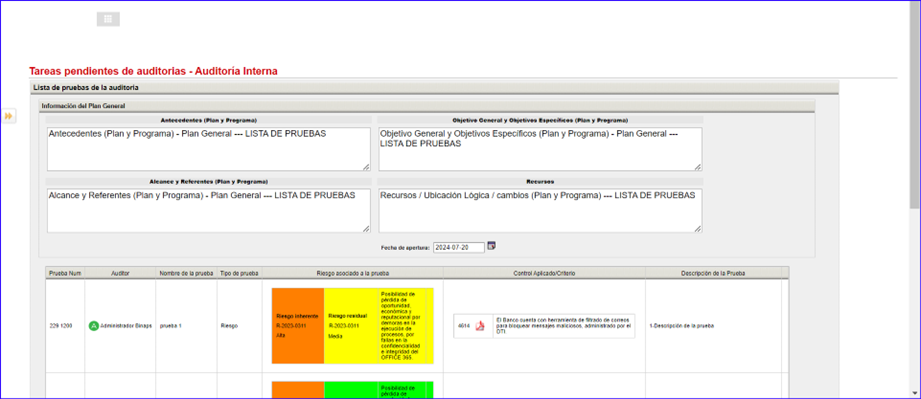Click yellow Riesgo residual Media block
The image size is (921, 399).
351,326
